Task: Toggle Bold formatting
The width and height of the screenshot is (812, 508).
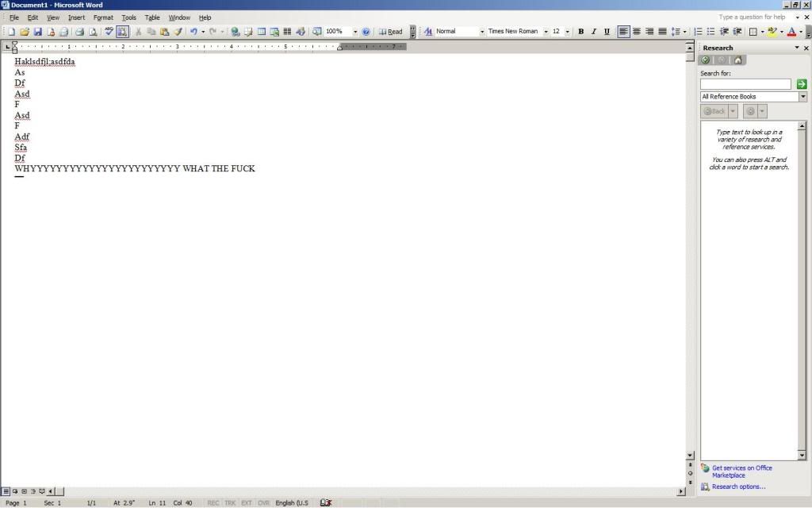Action: click(580, 32)
